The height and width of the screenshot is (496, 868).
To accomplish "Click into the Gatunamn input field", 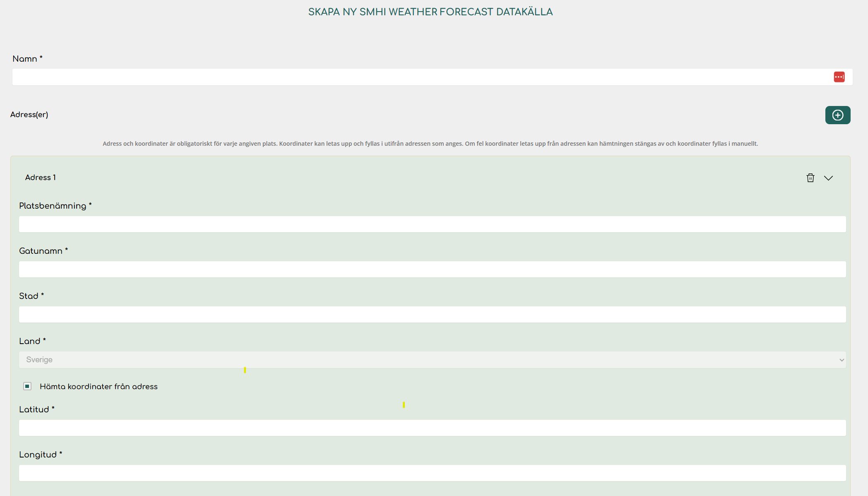I will coord(432,269).
